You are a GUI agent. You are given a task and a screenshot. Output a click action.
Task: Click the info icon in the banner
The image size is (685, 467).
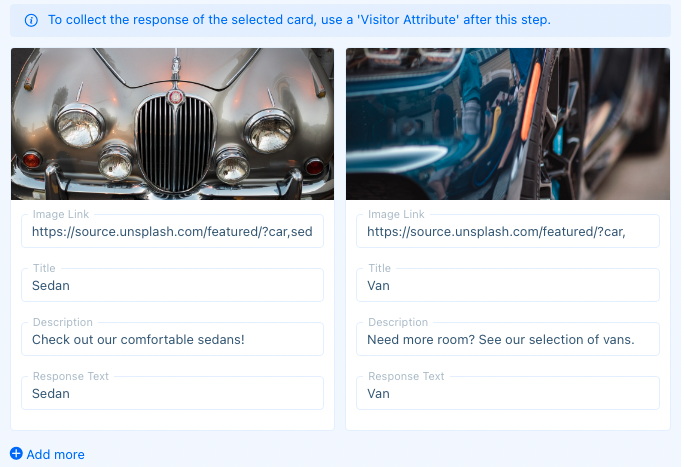coord(31,20)
